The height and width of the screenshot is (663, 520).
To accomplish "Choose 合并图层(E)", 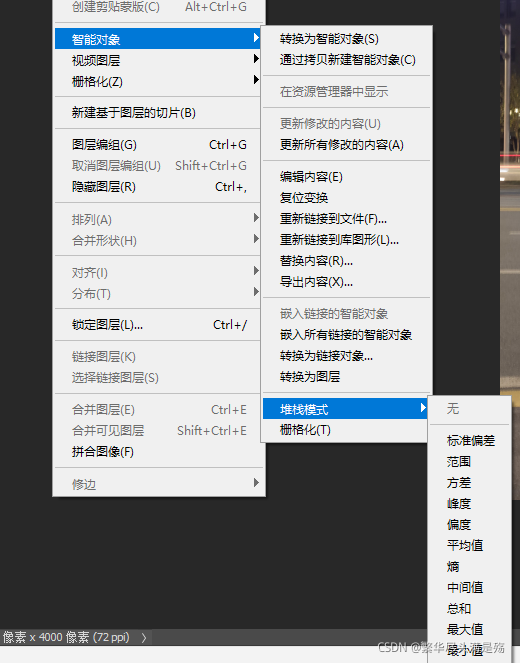I will pos(158,410).
